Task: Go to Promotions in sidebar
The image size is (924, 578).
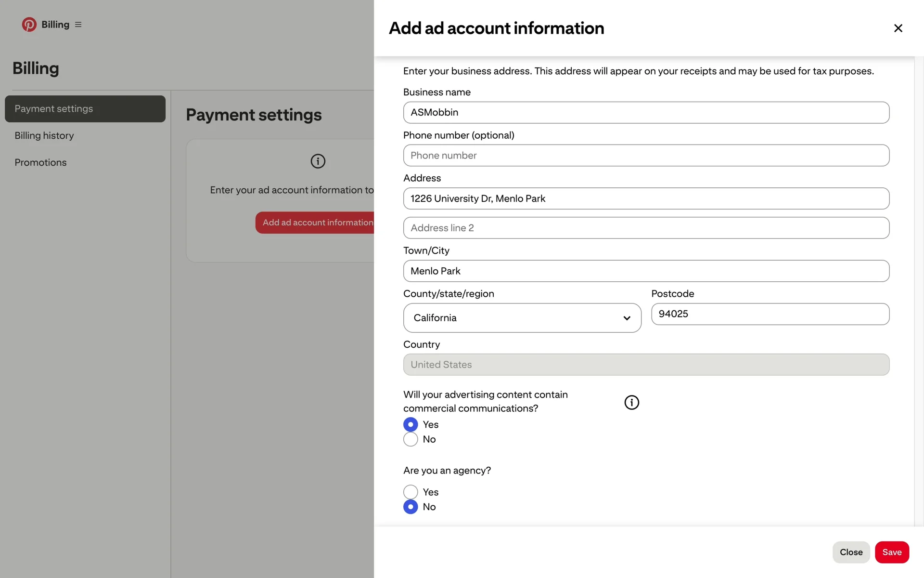Action: (40, 163)
